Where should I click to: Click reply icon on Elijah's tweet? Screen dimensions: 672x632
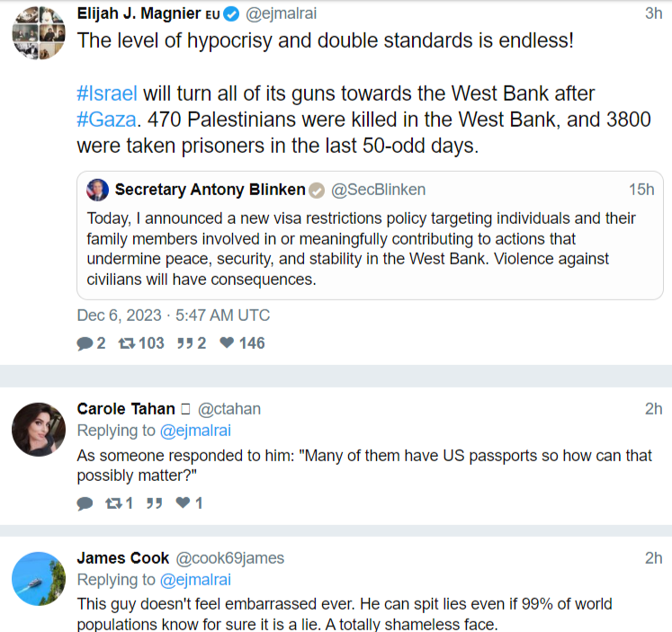point(85,343)
